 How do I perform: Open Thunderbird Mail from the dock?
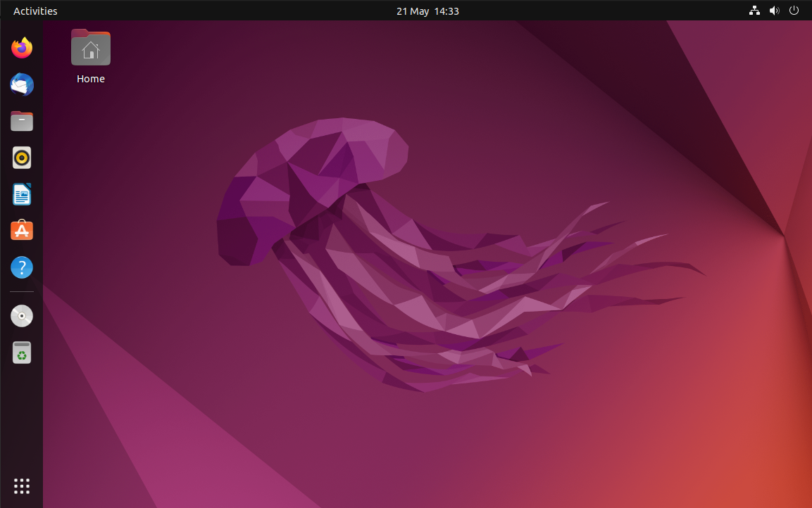coord(22,85)
